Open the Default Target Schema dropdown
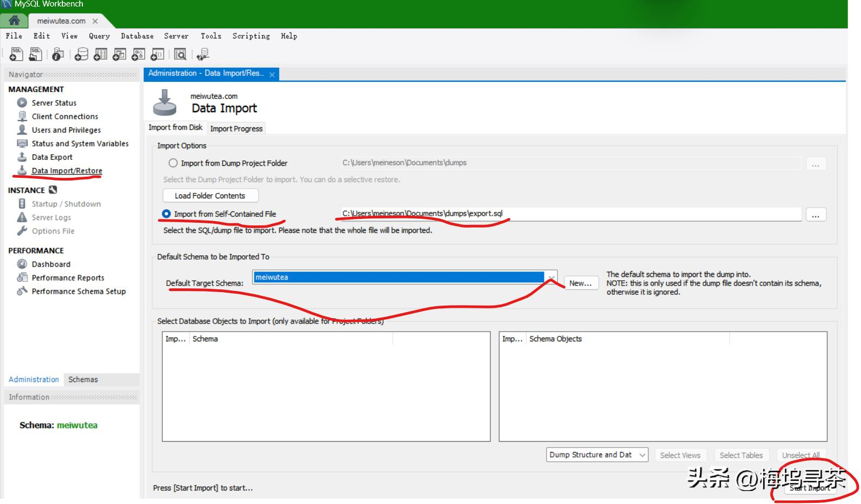The height and width of the screenshot is (504, 861). pyautogui.click(x=550, y=277)
